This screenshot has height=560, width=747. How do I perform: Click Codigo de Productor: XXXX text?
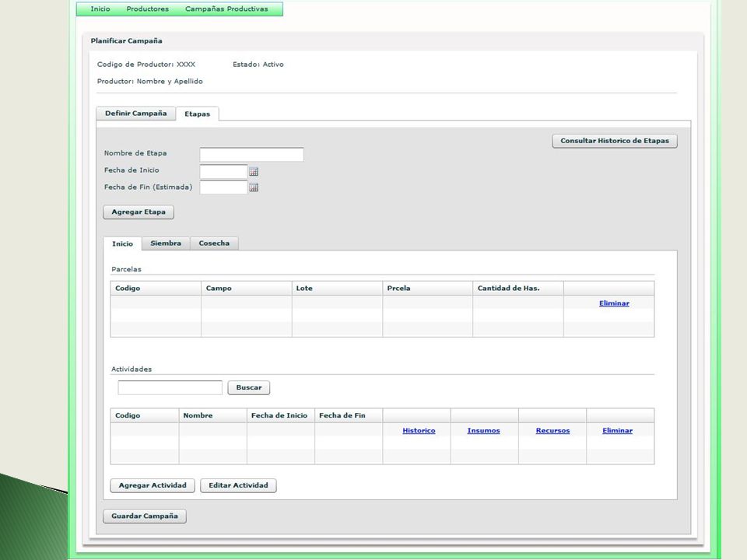[x=146, y=65]
